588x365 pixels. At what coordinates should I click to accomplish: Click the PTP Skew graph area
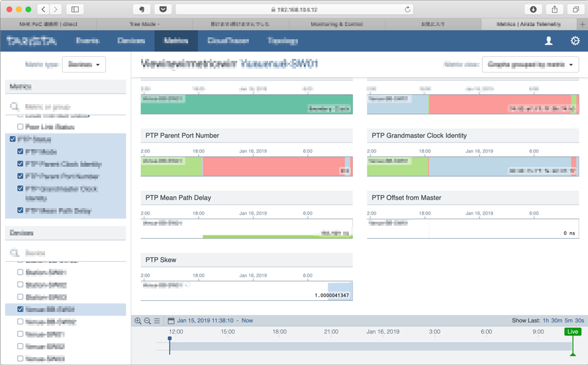[x=247, y=290]
